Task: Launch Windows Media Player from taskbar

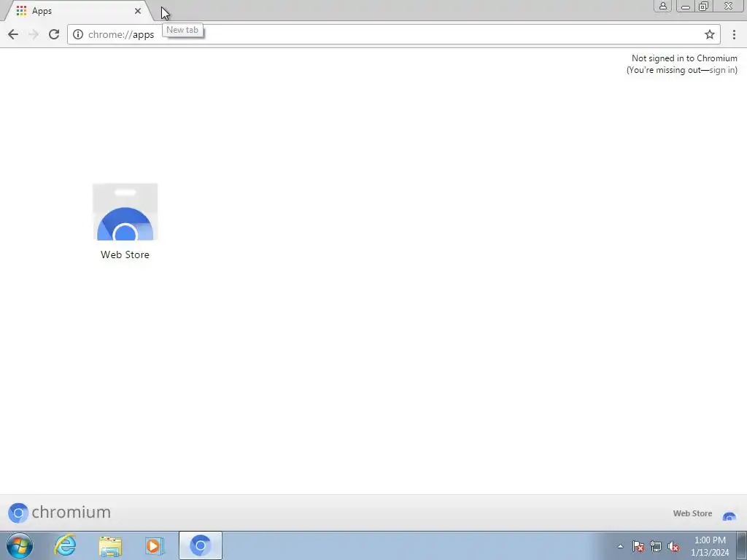Action: (x=155, y=545)
